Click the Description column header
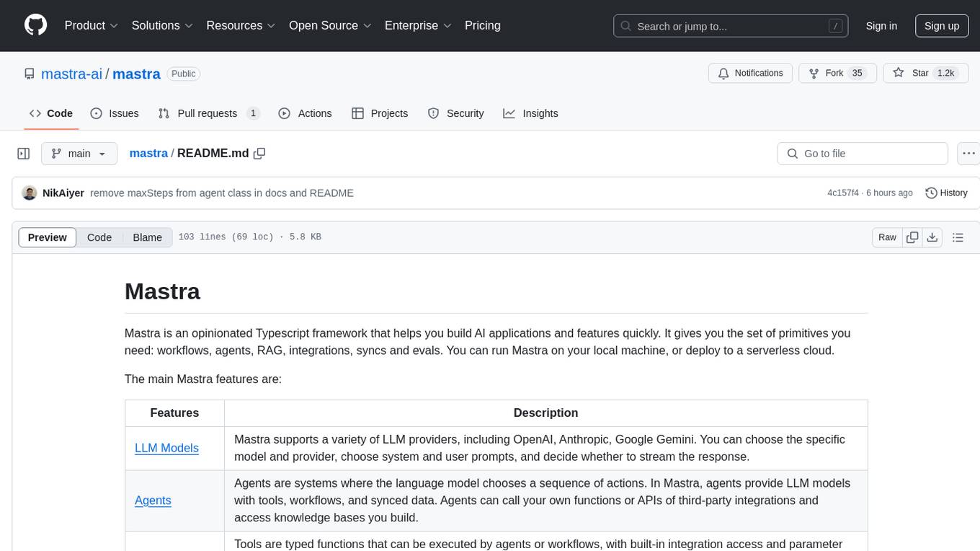 coord(545,413)
